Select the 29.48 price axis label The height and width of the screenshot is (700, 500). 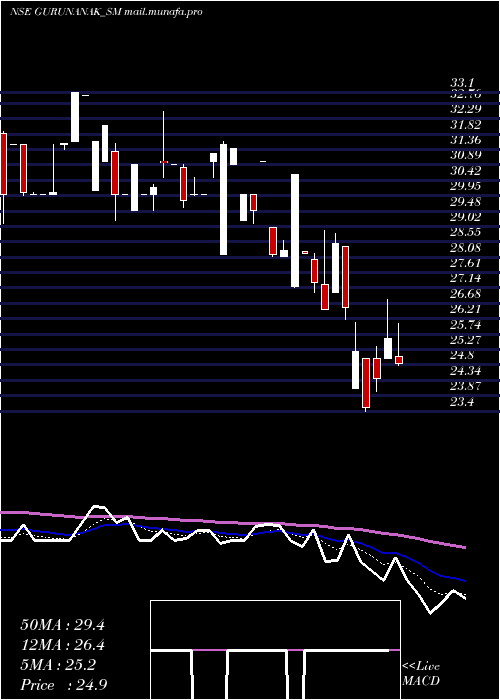tap(466, 202)
